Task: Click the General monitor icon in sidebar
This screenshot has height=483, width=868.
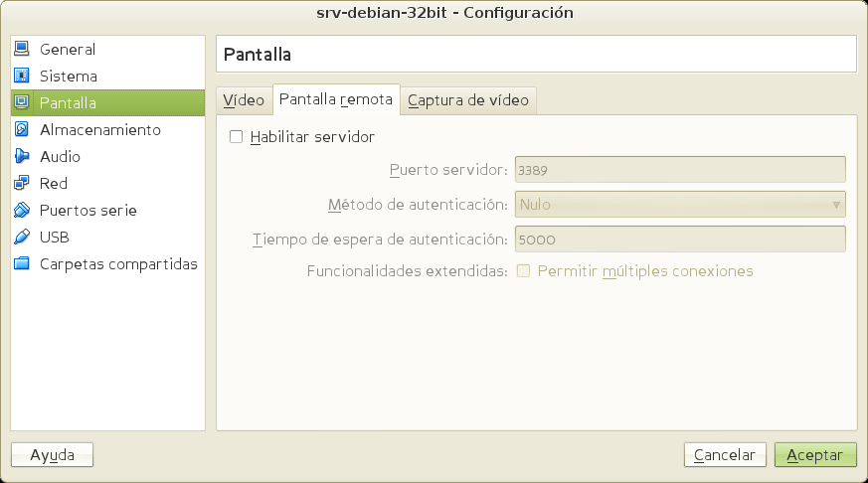Action: 22,49
